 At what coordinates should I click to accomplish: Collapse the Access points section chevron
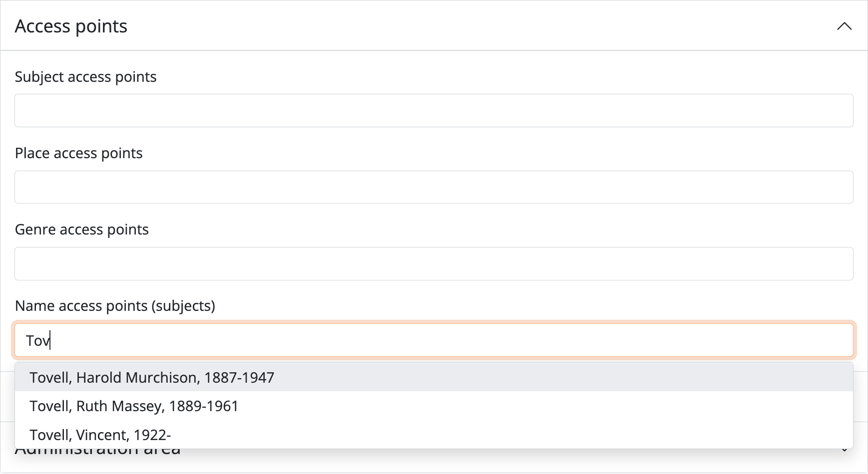[844, 26]
